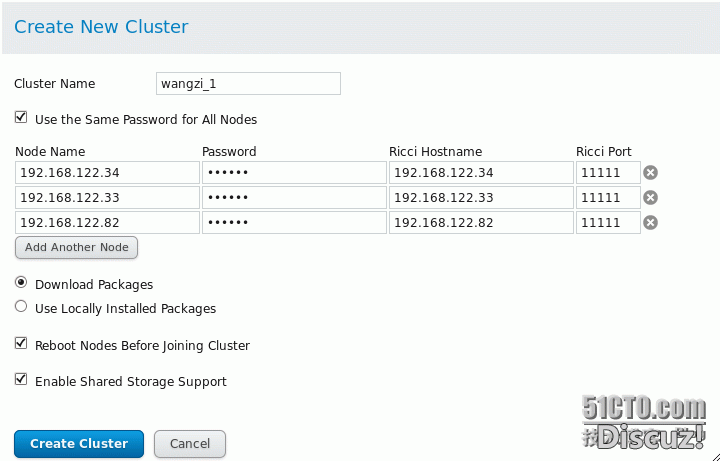Select the Download Packages radio option
This screenshot has width=720, height=461.
(21, 283)
